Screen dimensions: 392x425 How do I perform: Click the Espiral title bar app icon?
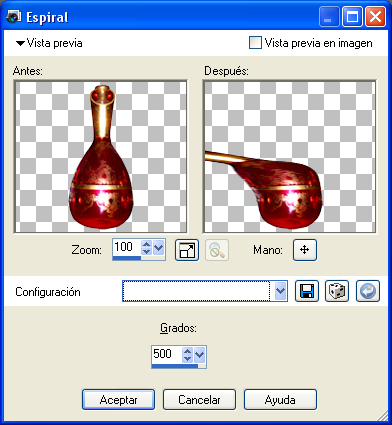14,17
